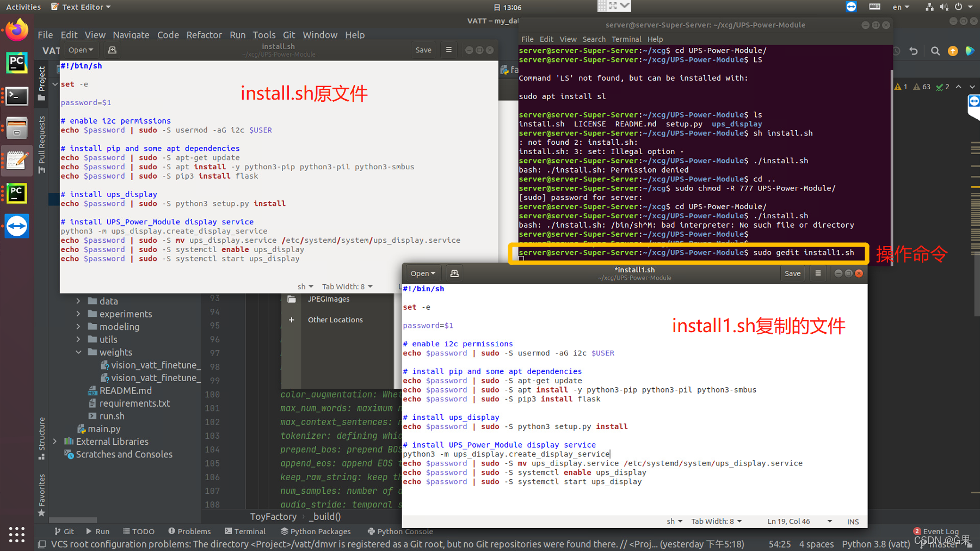Open the Terminal dock icon
The width and height of the screenshot is (980, 551).
pos(17,96)
